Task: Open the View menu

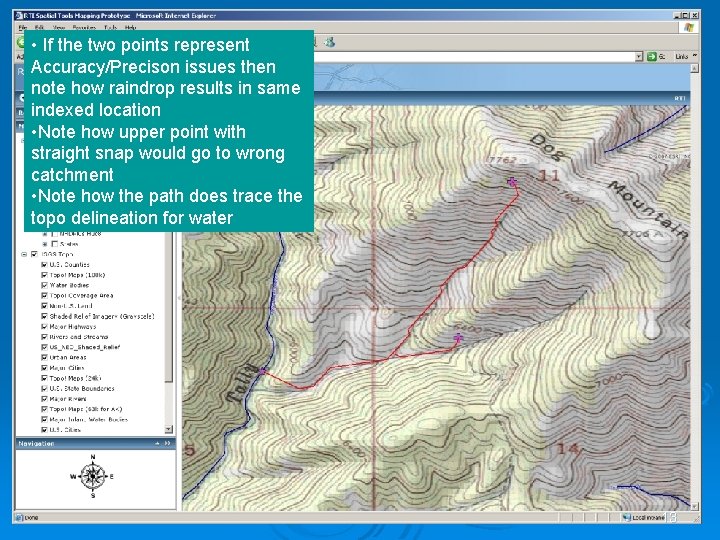Action: [x=59, y=28]
